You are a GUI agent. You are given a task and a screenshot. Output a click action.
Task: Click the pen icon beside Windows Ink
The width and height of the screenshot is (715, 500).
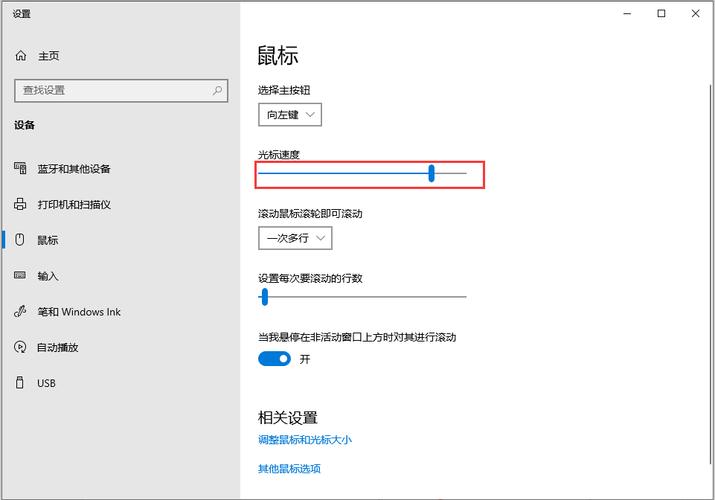click(x=20, y=311)
